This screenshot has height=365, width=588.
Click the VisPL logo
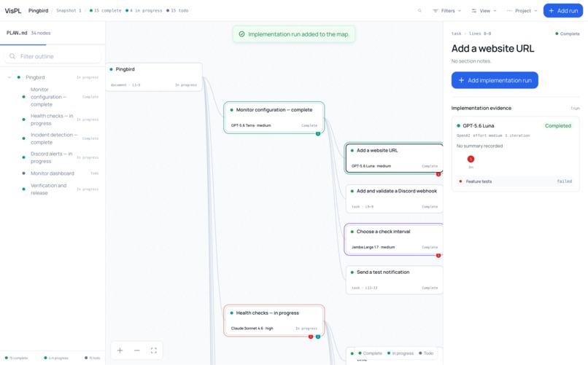click(13, 10)
